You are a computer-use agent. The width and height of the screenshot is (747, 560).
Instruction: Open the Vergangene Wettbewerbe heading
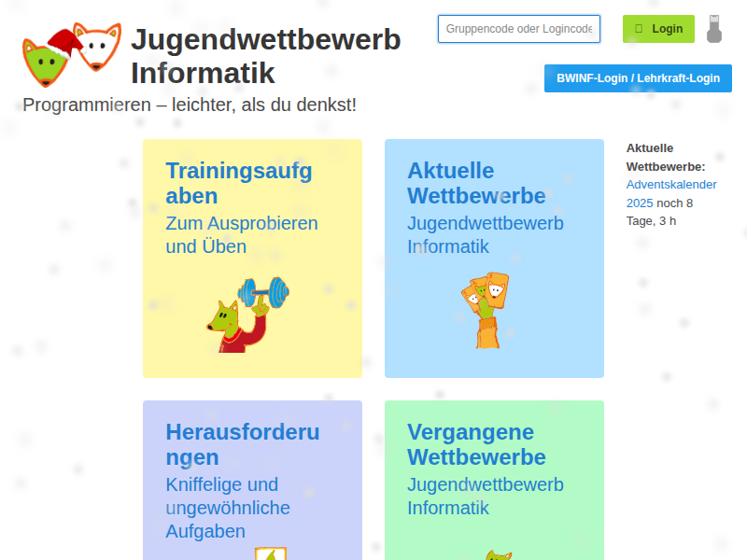[x=476, y=444]
